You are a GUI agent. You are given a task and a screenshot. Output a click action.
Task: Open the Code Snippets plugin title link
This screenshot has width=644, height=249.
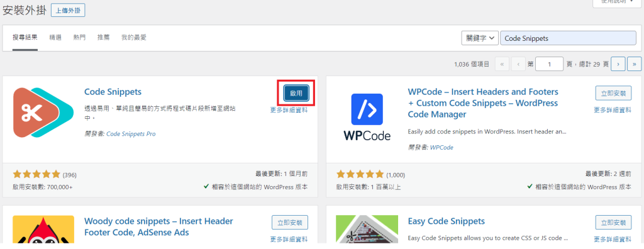click(113, 92)
